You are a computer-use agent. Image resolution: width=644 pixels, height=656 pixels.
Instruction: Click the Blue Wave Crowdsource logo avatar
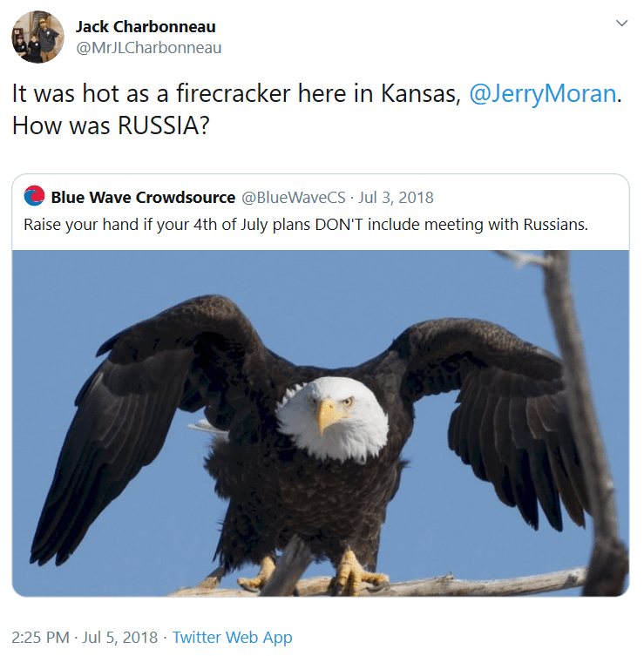pyautogui.click(x=34, y=196)
